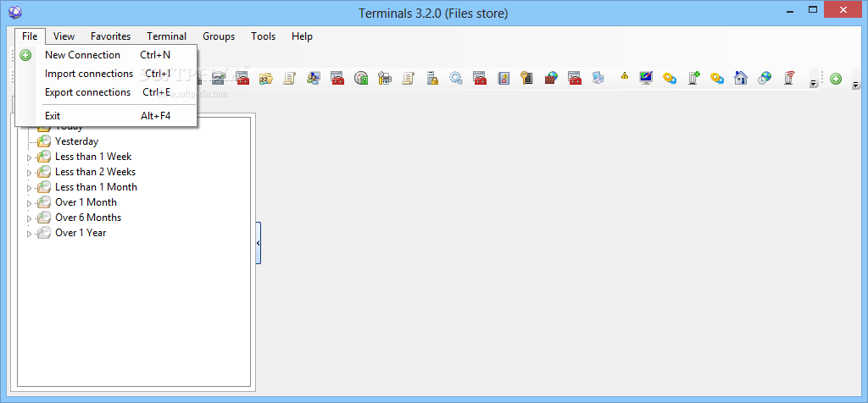Click the green plus button at toolbar right end
The width and height of the screenshot is (868, 403).
pyautogui.click(x=836, y=79)
